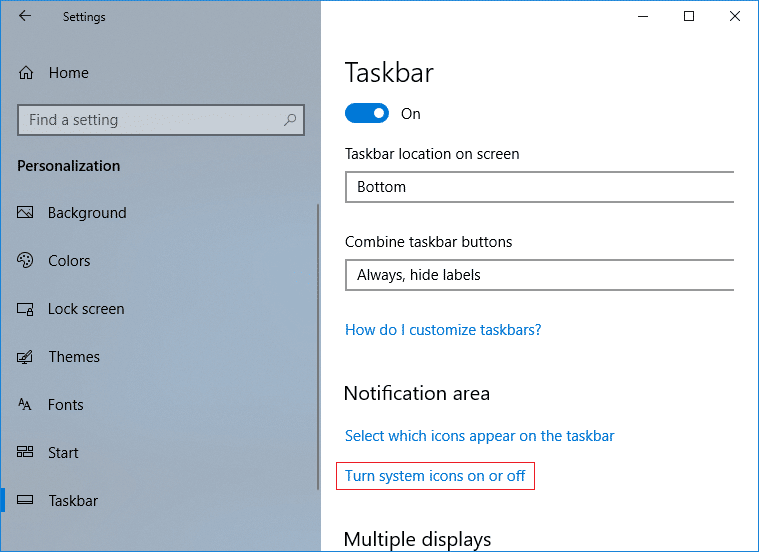
Task: Go to Lock screen settings
Action: 86,309
